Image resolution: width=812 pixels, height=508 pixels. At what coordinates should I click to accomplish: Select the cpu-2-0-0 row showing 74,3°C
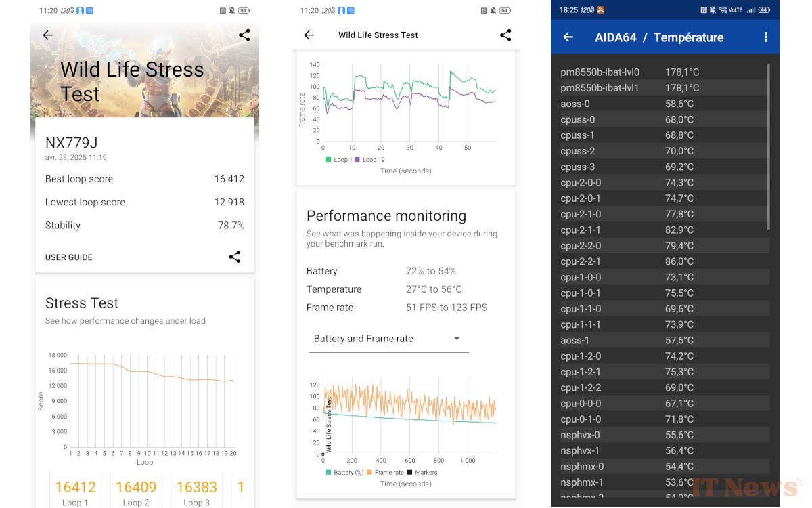664,182
